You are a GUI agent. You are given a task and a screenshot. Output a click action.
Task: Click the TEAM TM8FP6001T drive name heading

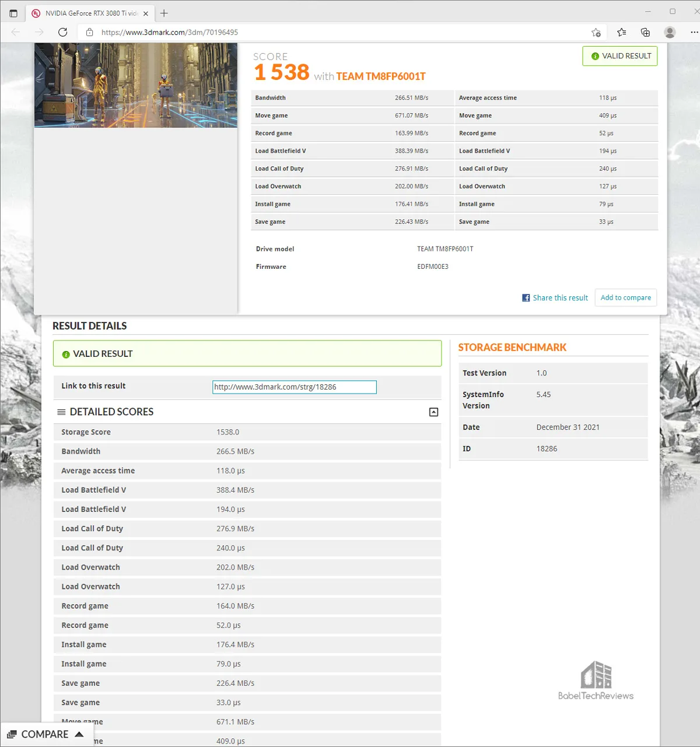381,76
